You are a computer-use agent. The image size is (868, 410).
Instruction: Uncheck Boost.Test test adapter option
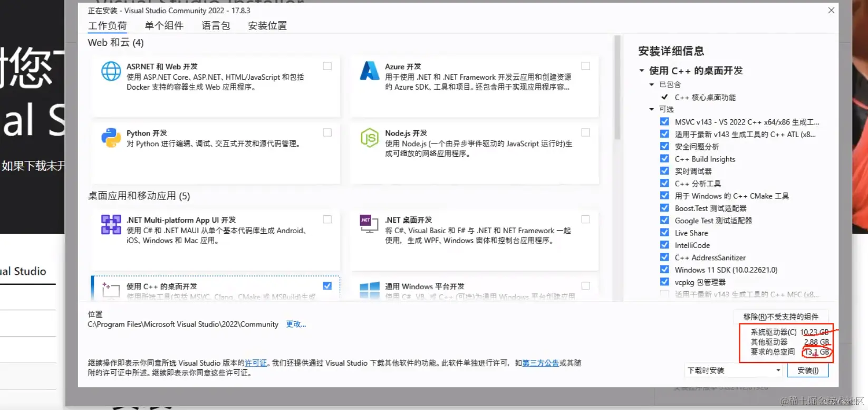coord(664,207)
